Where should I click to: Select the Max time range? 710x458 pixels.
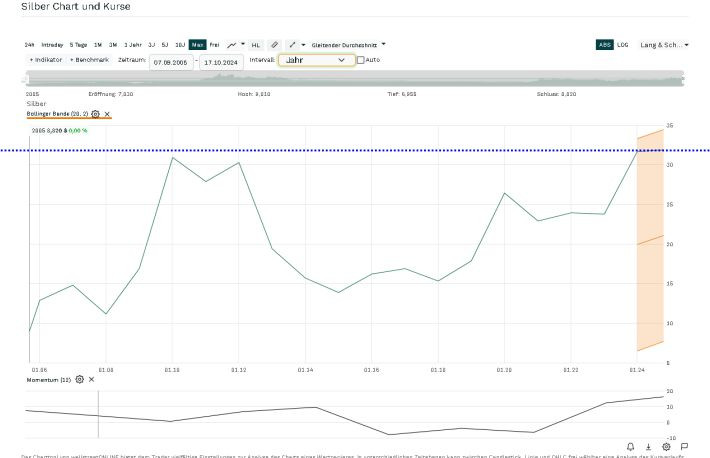(x=197, y=45)
